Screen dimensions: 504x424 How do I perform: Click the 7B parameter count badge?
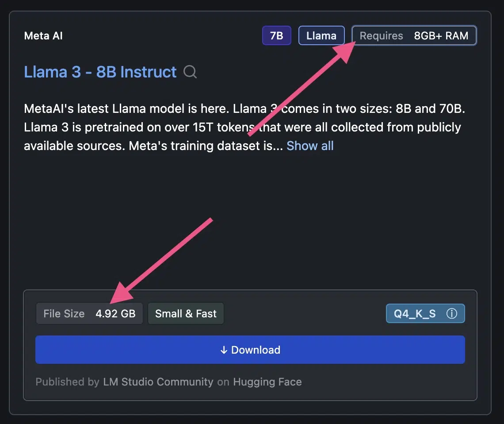pos(276,35)
